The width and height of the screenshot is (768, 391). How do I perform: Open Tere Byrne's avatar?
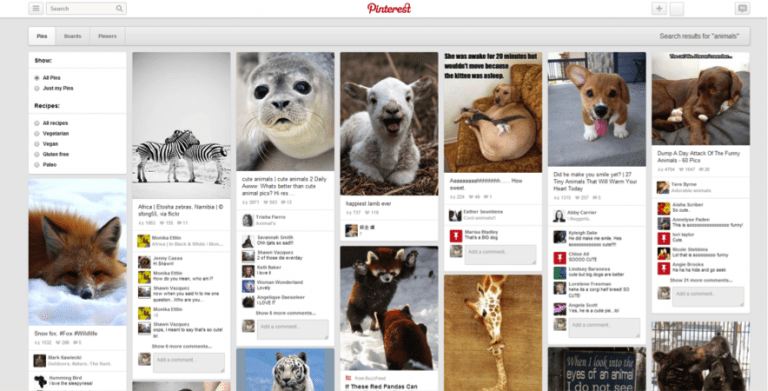[x=663, y=187]
